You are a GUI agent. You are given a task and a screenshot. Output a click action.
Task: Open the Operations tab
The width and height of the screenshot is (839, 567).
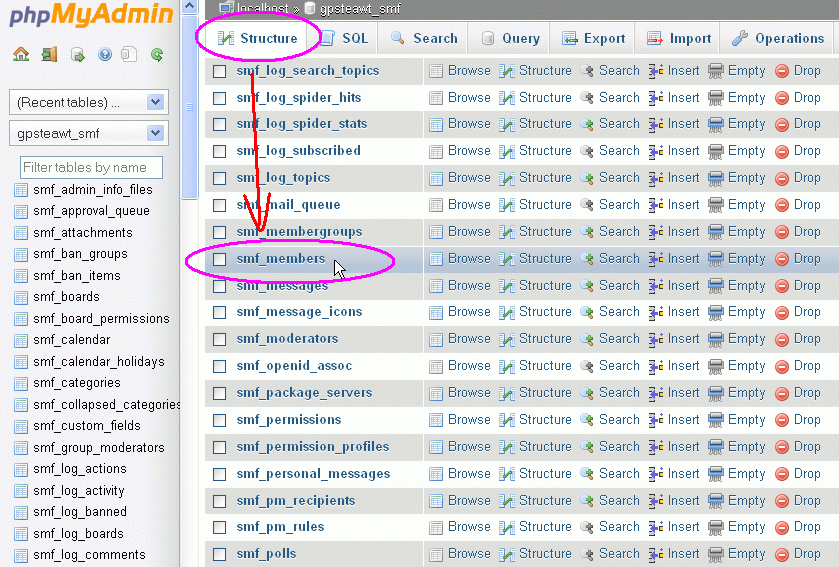click(x=777, y=39)
